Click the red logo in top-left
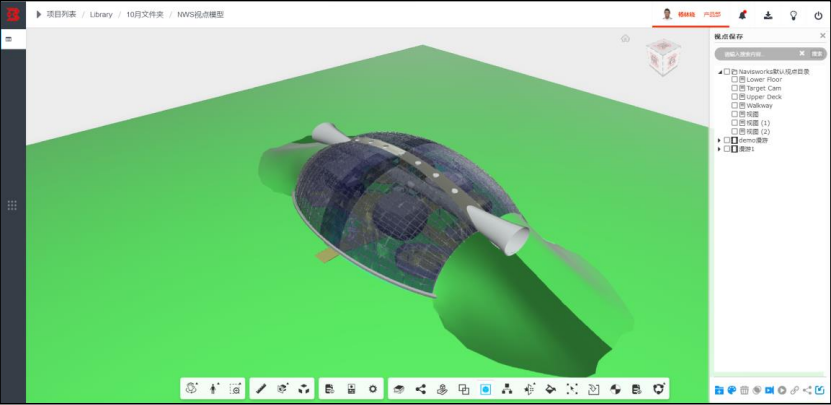The image size is (831, 405). tap(13, 14)
